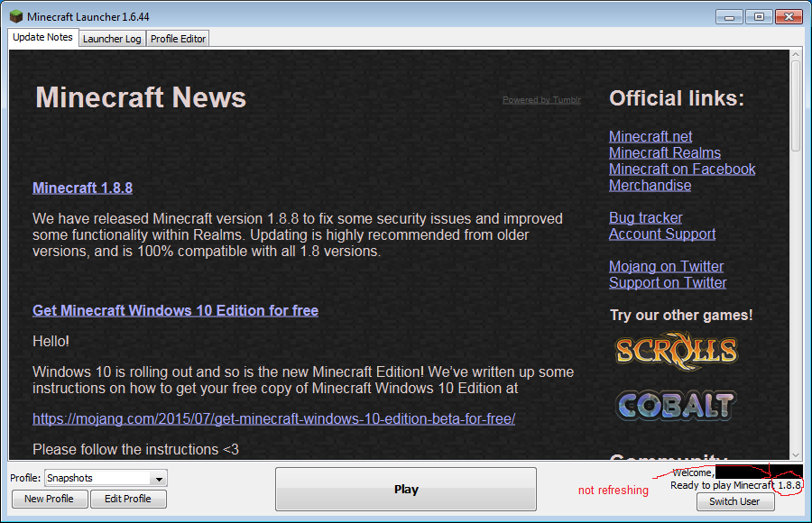Open Minecraft on Facebook link
This screenshot has height=523, width=812.
682,170
